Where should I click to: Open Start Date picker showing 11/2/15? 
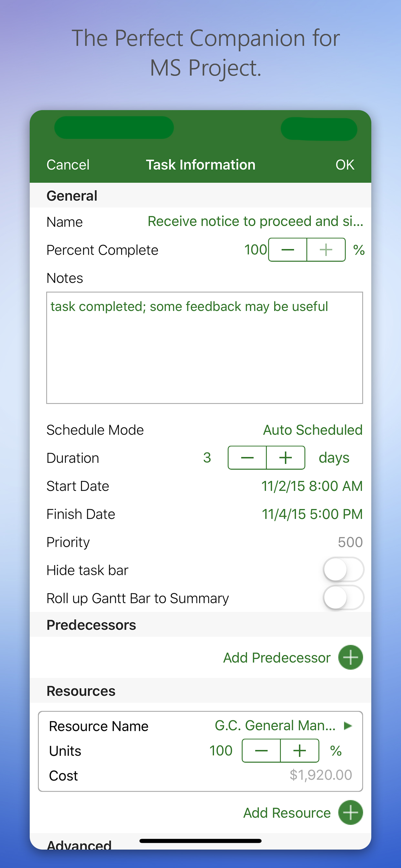312,486
